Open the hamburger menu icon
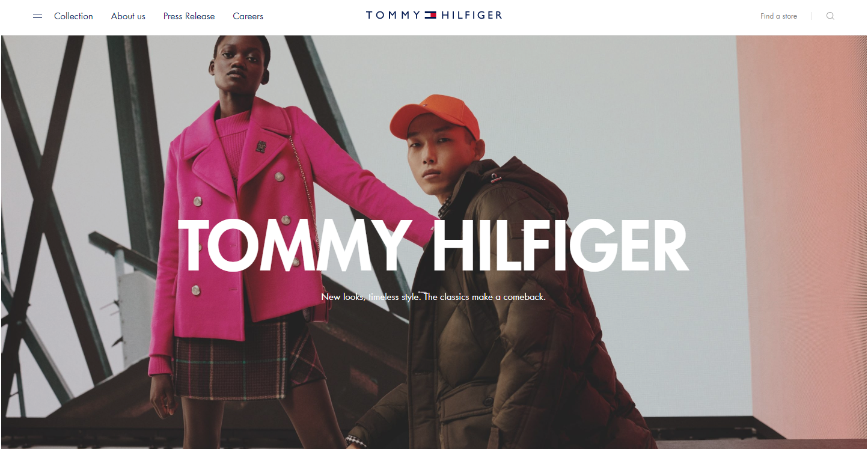 (37, 16)
